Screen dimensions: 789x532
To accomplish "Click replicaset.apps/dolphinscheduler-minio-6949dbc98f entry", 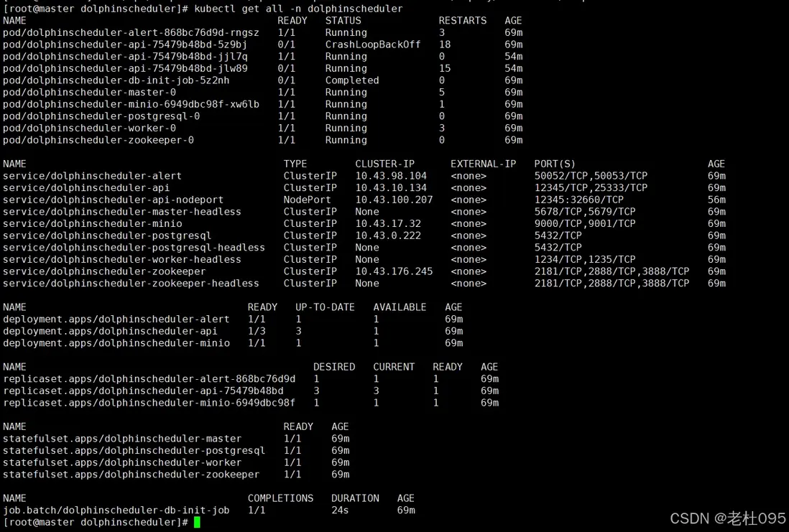I will [149, 403].
